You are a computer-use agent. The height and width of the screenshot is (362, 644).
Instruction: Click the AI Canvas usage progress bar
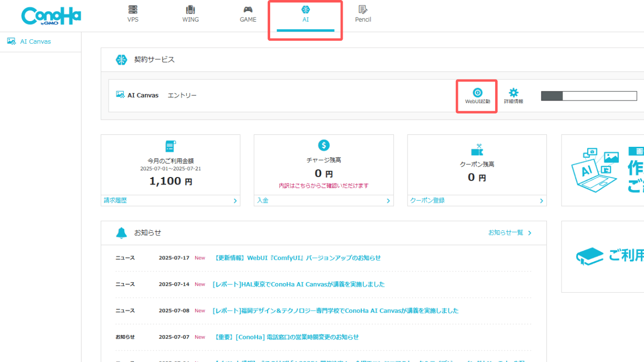click(x=589, y=96)
